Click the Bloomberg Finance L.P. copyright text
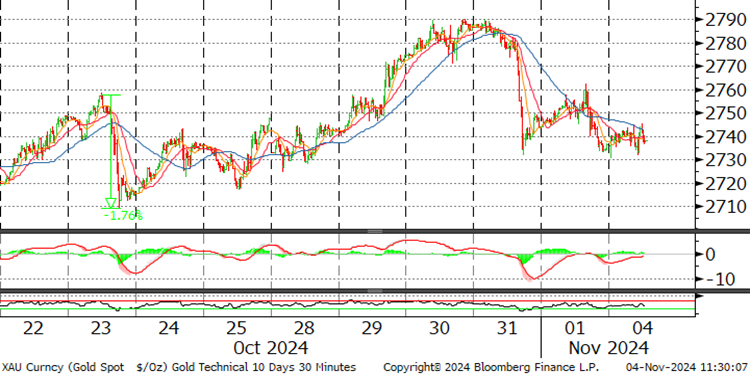Screen dimensions: 750x375 click(x=491, y=367)
